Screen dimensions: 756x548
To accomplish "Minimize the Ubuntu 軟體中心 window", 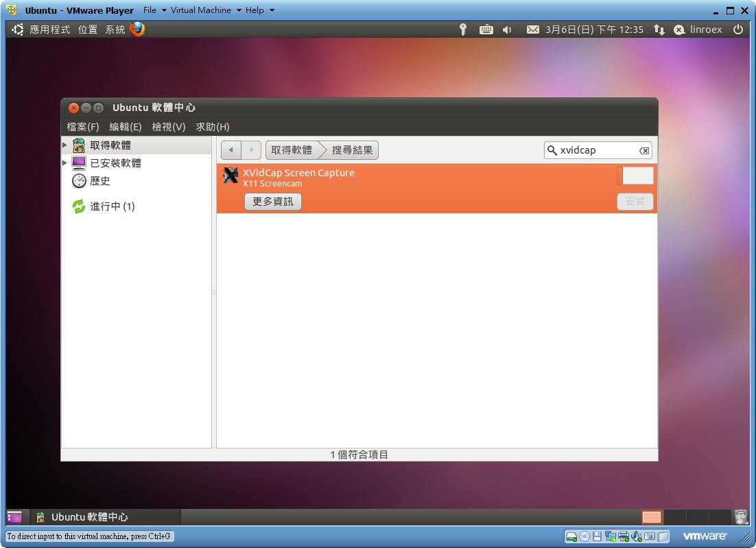I will tap(86, 108).
